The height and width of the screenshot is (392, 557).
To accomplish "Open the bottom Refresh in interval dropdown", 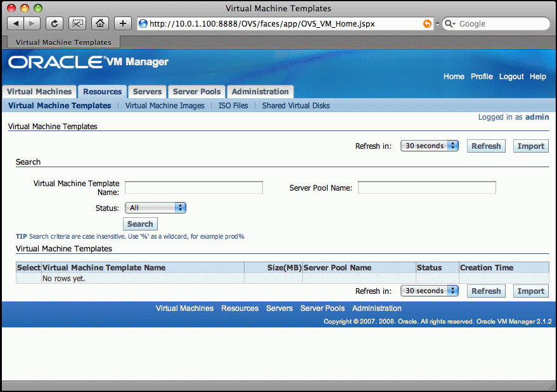I will 430,291.
